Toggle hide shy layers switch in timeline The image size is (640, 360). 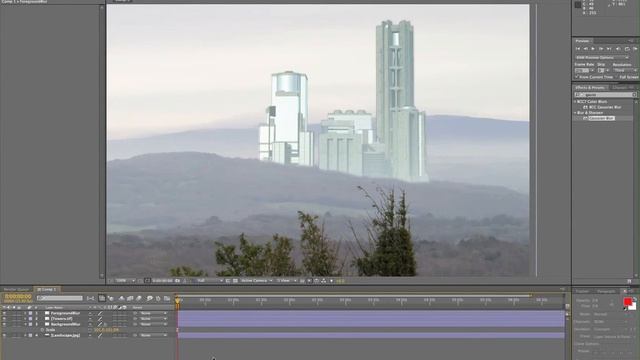[x=122, y=298]
